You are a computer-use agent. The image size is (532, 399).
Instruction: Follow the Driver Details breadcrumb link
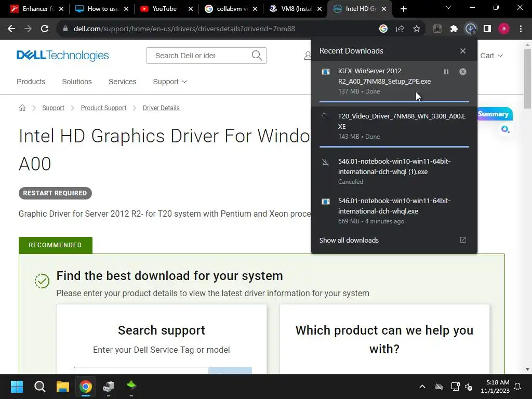pos(161,108)
